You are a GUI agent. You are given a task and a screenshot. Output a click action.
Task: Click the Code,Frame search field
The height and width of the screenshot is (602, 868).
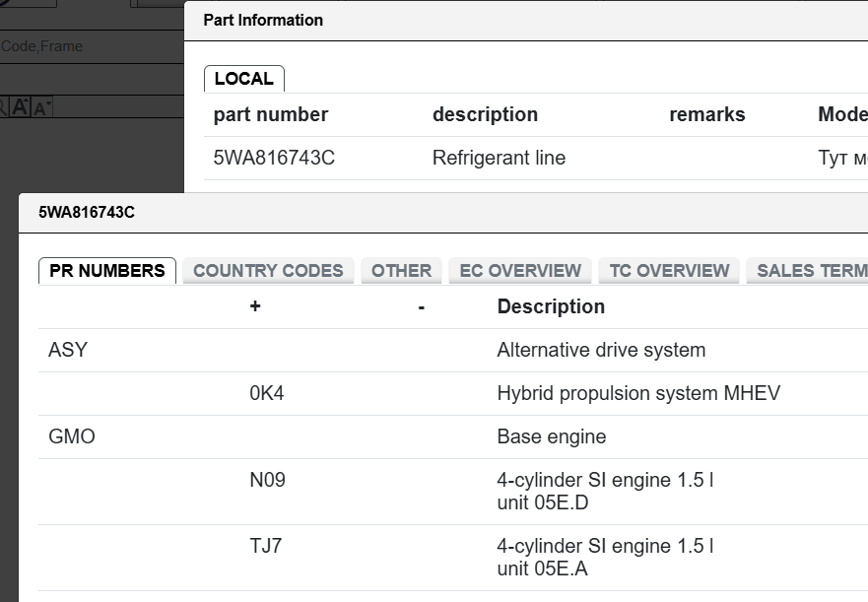[92, 46]
